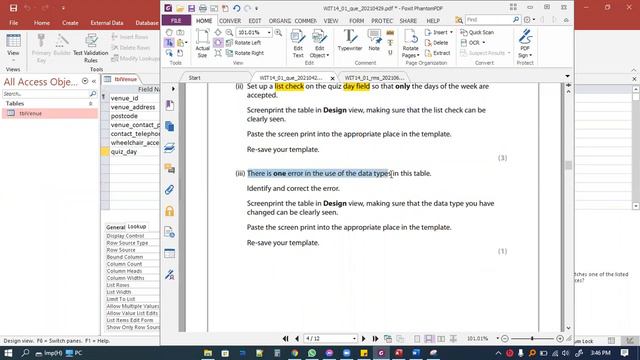
Task: Open the zoom percentage dropdown in ribbon
Action: pyautogui.click(x=269, y=32)
